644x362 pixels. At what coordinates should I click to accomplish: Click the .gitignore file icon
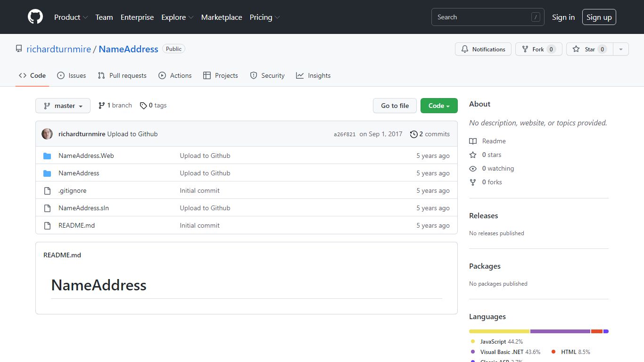point(47,190)
